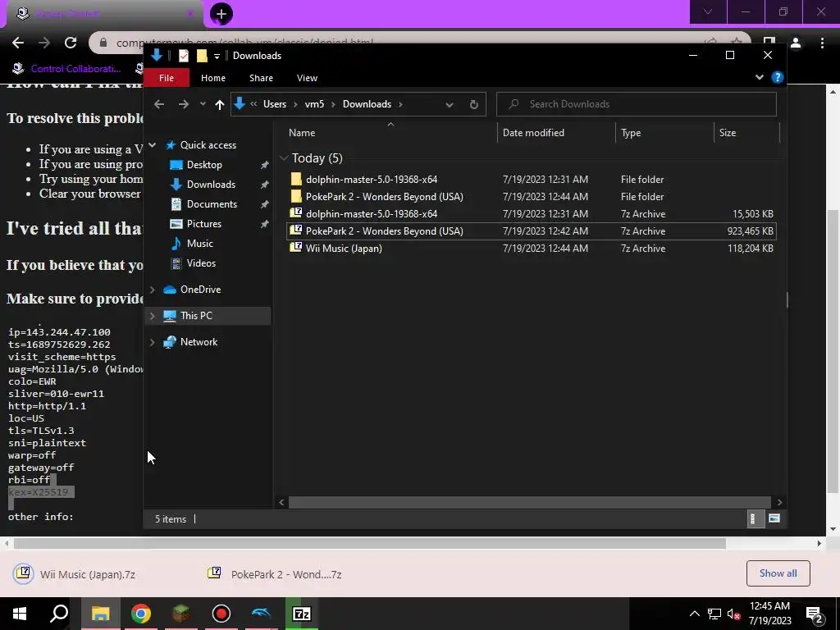
Task: Go back in Chrome browser
Action: 18,43
